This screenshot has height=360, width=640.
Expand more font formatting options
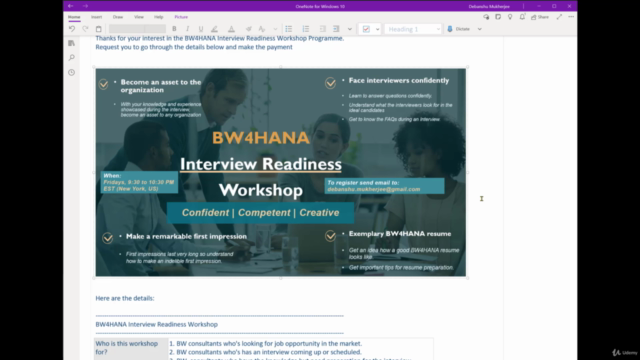[275, 29]
